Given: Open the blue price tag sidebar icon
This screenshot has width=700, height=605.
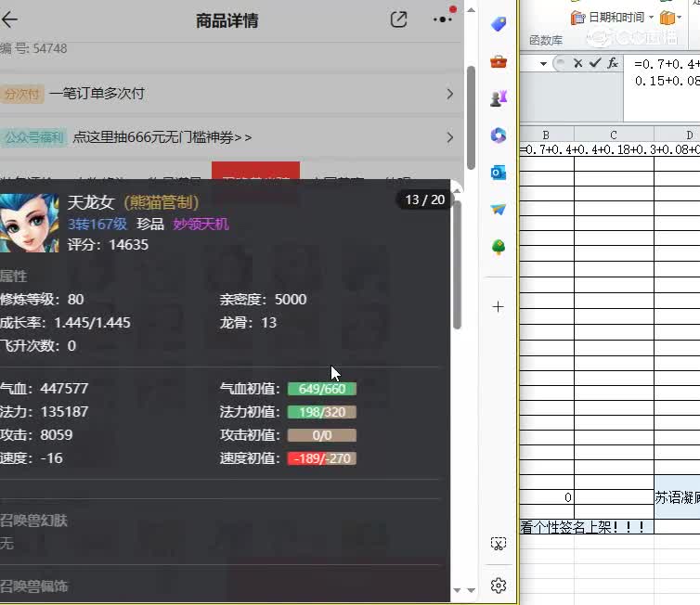Looking at the screenshot, I should click(x=499, y=23).
